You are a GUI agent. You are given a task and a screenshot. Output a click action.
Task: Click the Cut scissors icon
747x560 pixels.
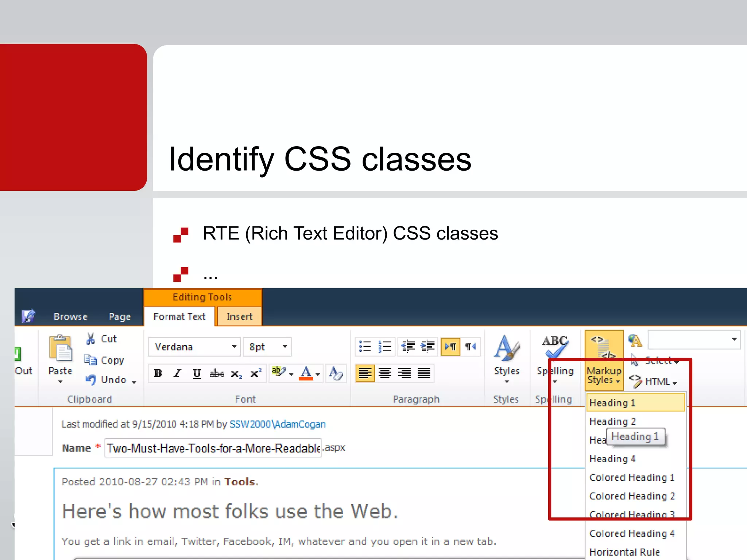(90, 339)
